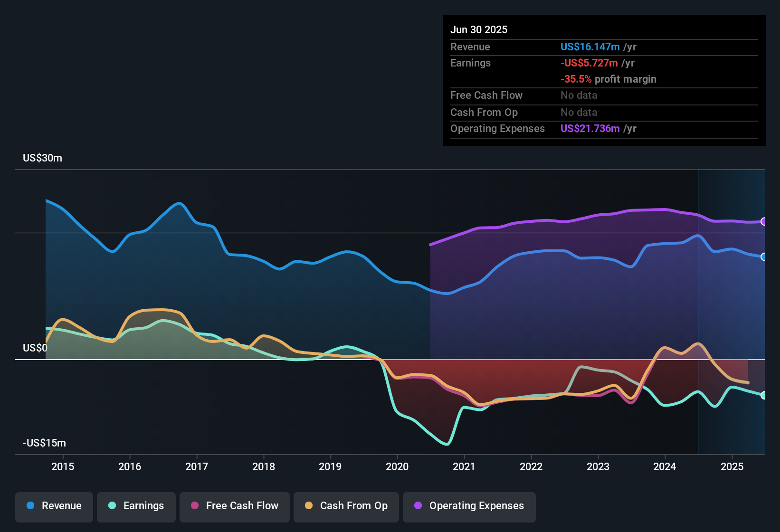Click the Operating Expenses end-point marker

click(764, 221)
